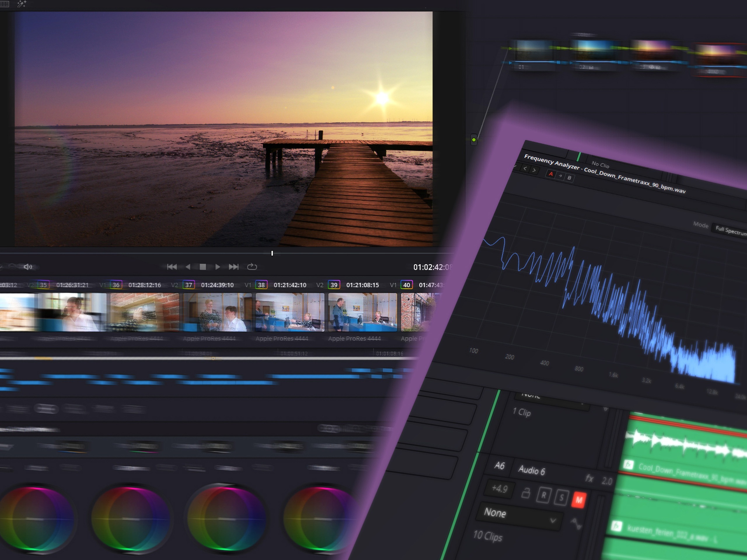Click the speaker volume icon under the viewer
747x560 pixels.
click(28, 267)
